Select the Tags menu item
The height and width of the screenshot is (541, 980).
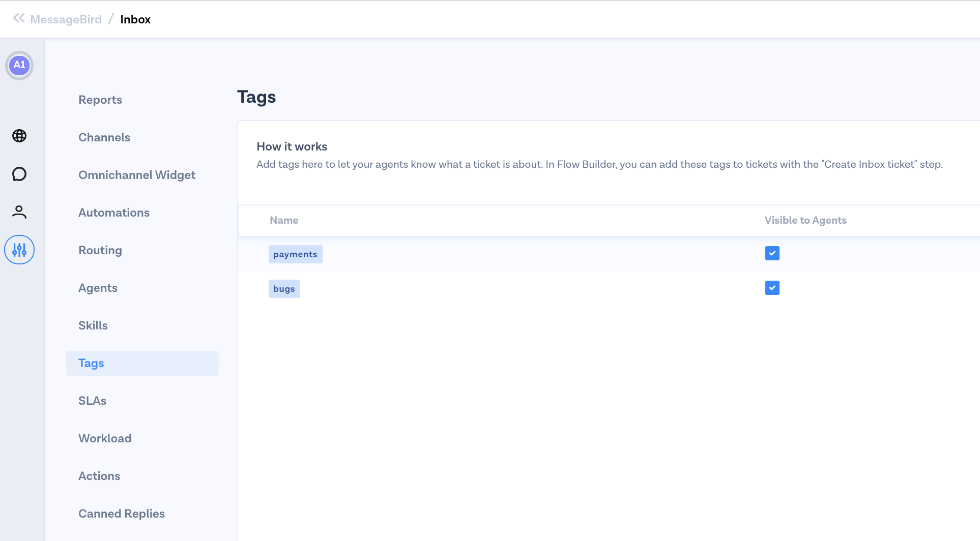[91, 363]
